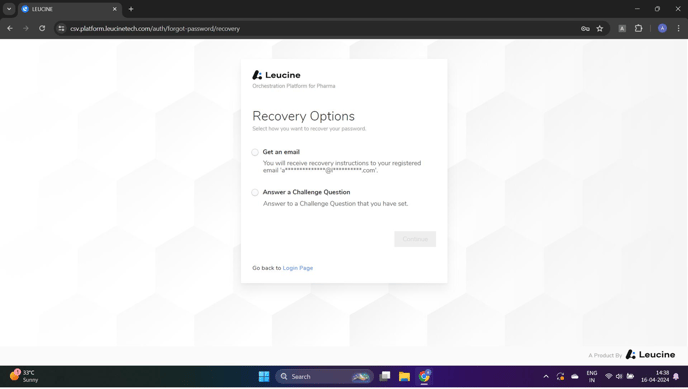Open the volume speaker tray icon
The height and width of the screenshot is (389, 688).
point(619,377)
